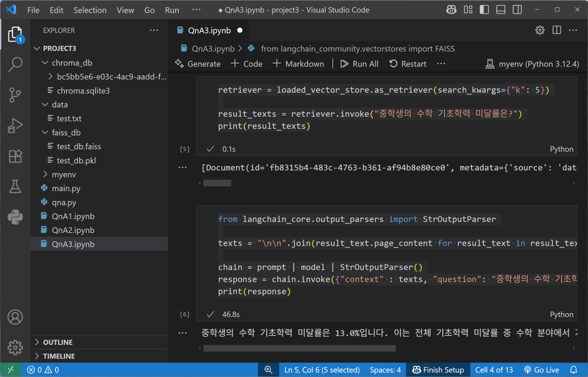This screenshot has width=588, height=377.
Task: Collapse the faiss_db folder
Action: pos(99,132)
